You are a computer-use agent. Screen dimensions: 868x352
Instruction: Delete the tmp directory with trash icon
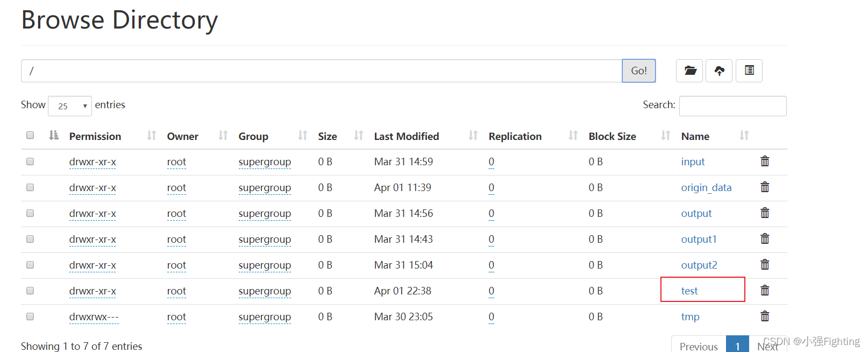pyautogui.click(x=765, y=316)
